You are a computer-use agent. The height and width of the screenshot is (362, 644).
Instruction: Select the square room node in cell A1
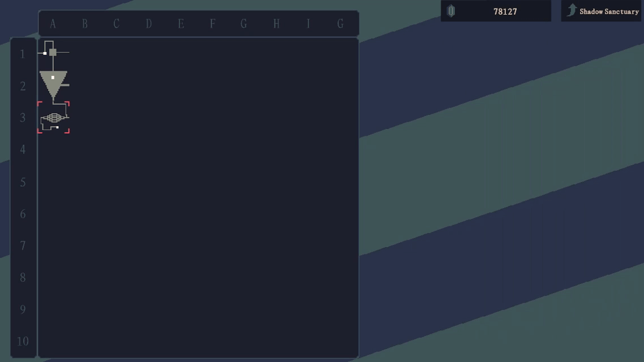pyautogui.click(x=53, y=53)
